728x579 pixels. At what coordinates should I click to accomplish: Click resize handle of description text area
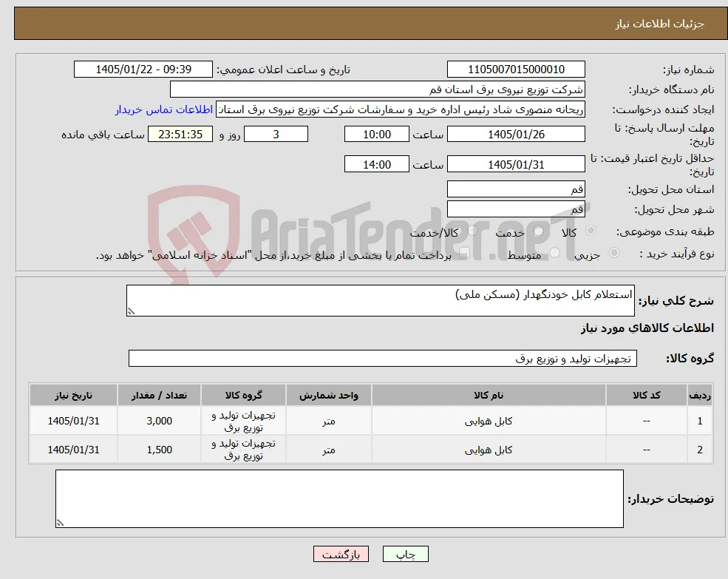[131, 312]
